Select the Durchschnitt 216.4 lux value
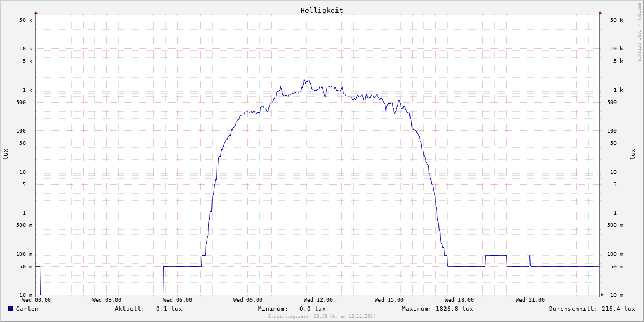This screenshot has height=322, width=644. 618,309
